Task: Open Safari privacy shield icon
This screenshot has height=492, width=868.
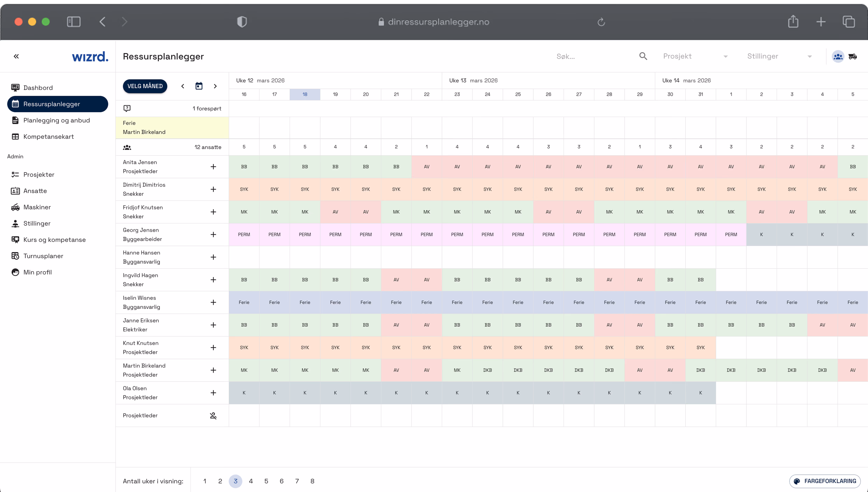Action: [242, 22]
